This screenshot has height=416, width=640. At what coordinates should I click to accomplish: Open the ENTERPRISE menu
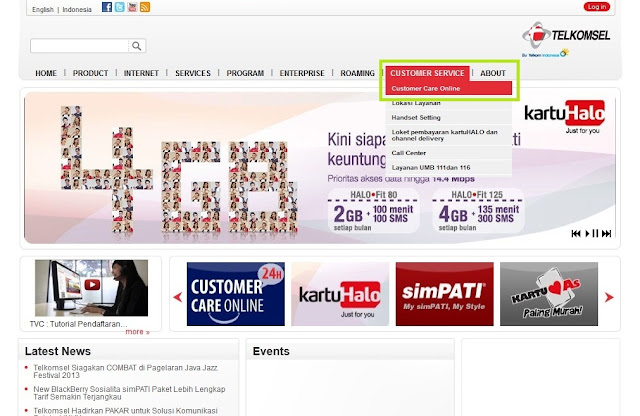point(302,73)
